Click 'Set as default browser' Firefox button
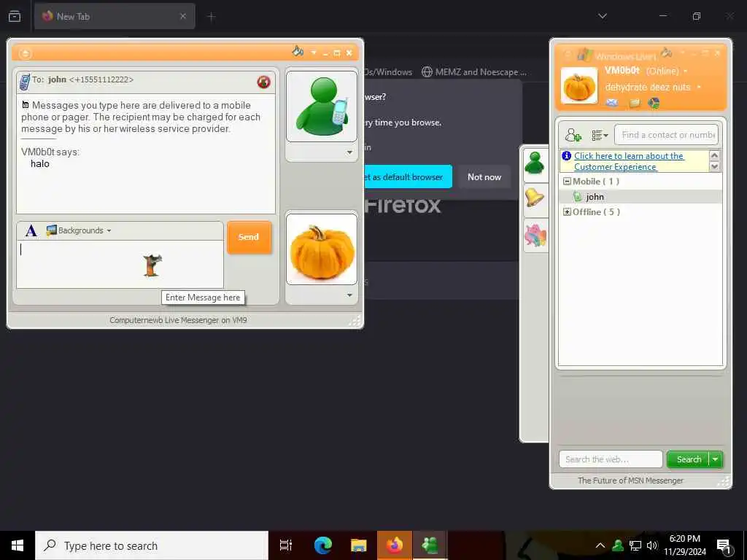 (409, 177)
